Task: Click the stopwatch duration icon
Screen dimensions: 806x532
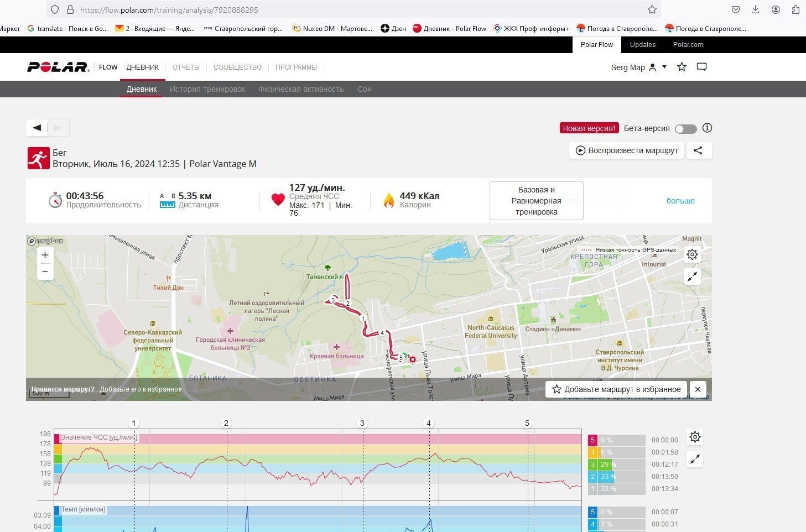Action: tap(55, 200)
